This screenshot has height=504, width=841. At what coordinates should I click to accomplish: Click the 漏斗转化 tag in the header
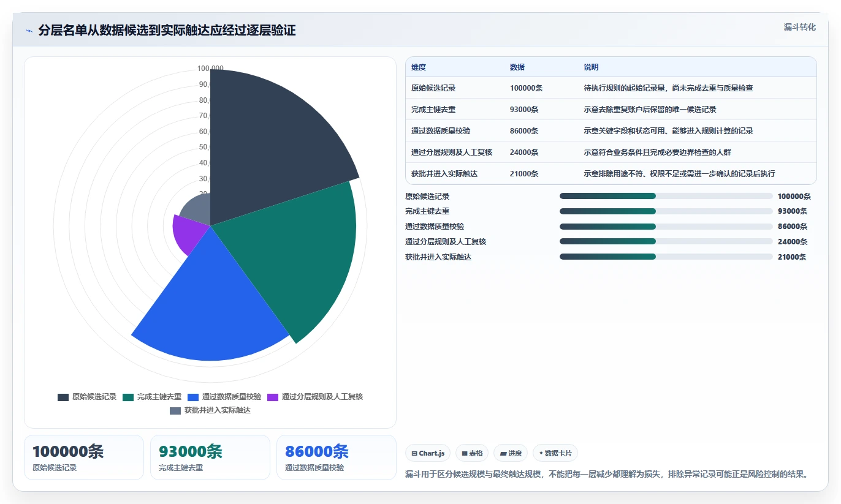799,27
